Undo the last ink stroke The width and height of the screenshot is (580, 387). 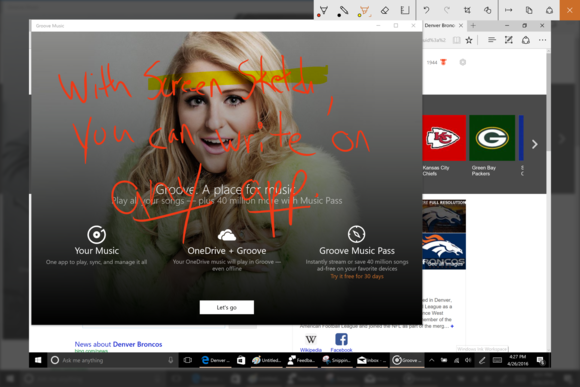click(426, 10)
